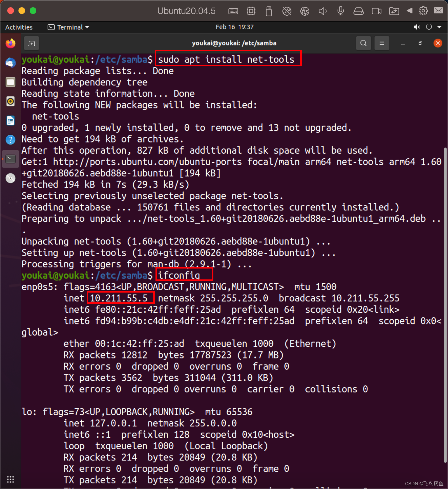448x489 pixels.
Task: Click the terminal vertical scrollbar
Action: point(445,305)
